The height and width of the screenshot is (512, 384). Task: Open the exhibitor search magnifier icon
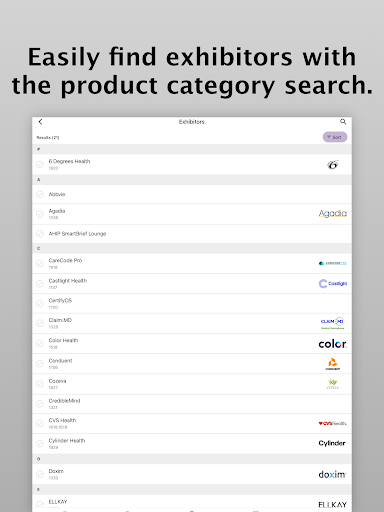(x=343, y=122)
